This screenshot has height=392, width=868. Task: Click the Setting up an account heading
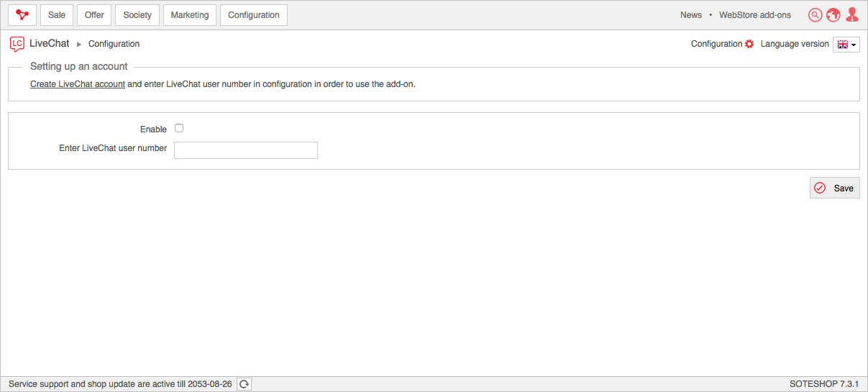click(79, 66)
